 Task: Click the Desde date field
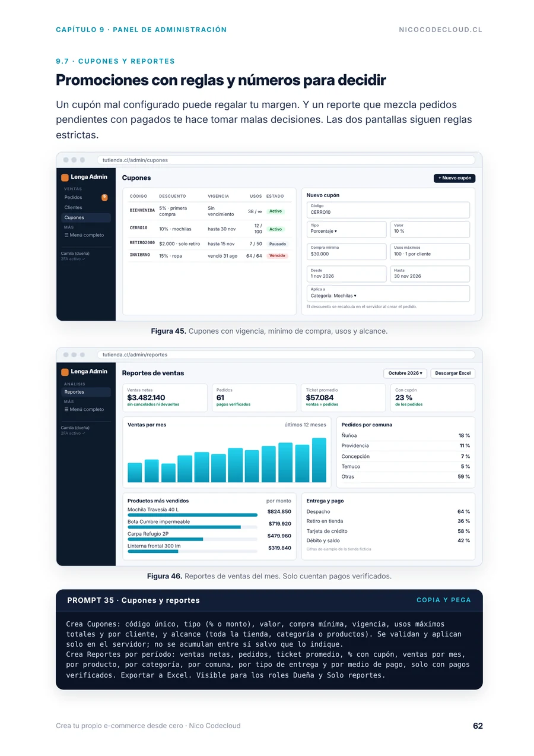[x=347, y=274]
